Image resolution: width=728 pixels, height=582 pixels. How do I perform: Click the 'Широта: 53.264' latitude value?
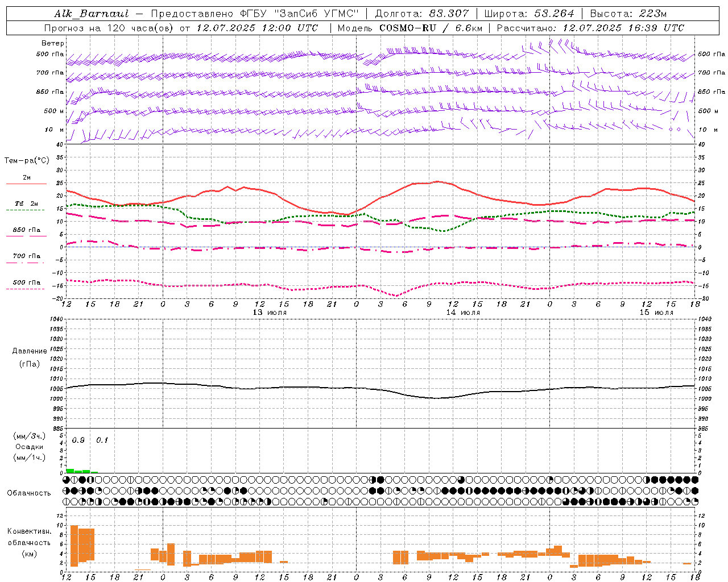click(530, 14)
